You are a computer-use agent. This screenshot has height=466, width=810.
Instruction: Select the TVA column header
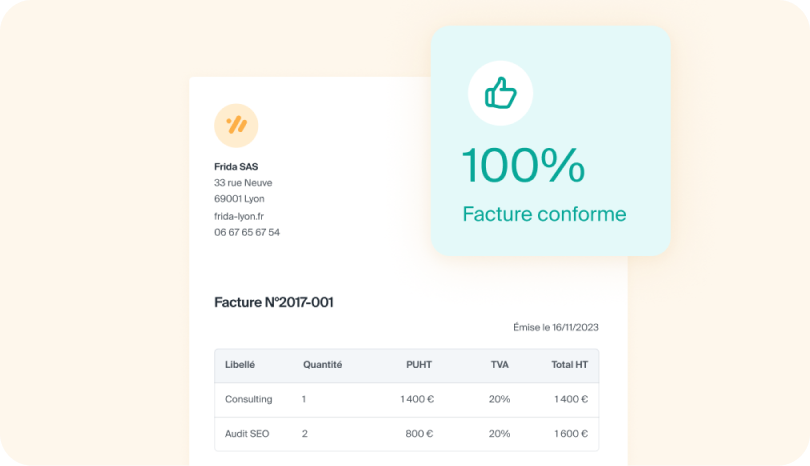point(500,364)
